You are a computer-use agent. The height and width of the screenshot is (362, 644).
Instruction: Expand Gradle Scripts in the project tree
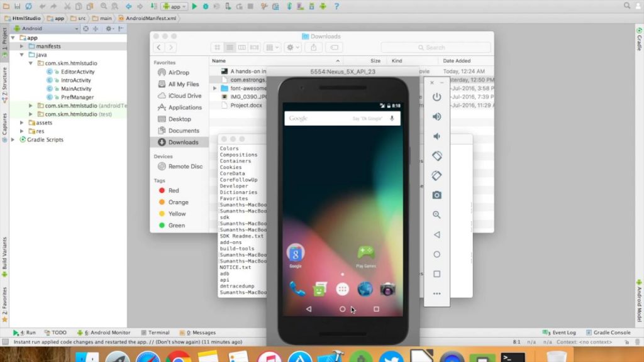click(14, 140)
